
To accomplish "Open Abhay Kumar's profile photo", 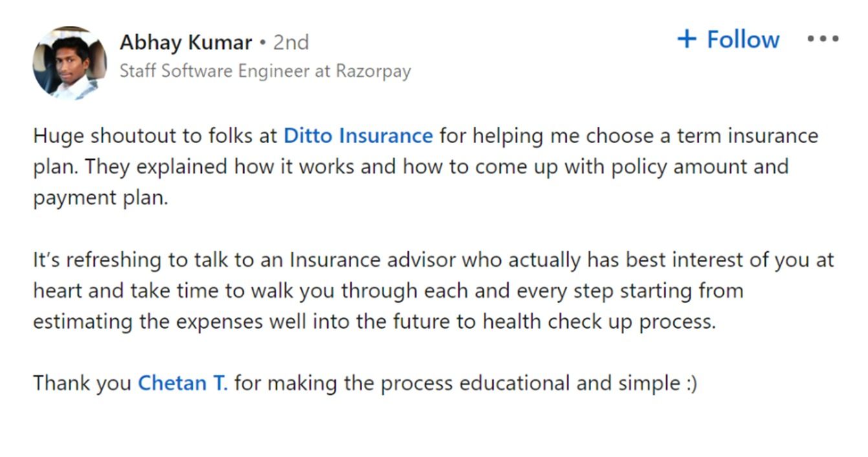I will point(69,63).
